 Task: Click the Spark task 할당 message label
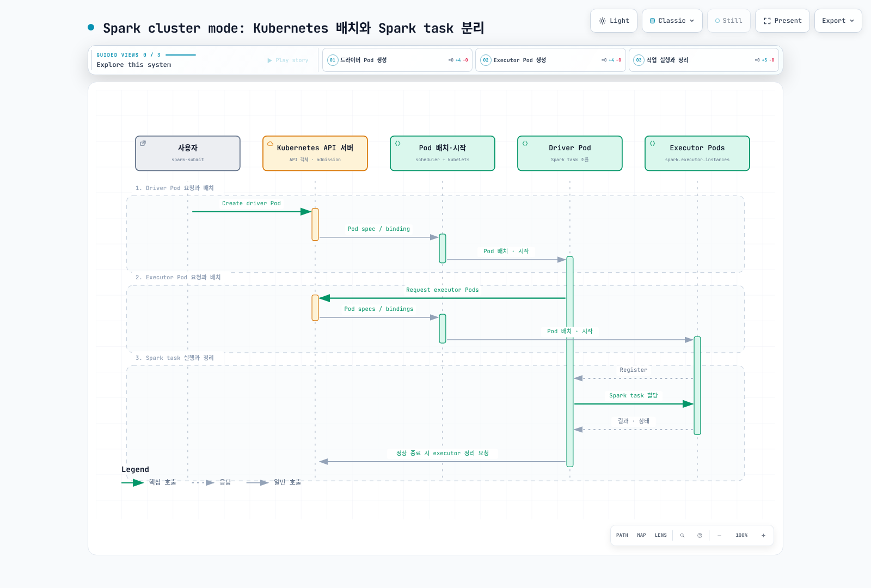[x=634, y=396]
